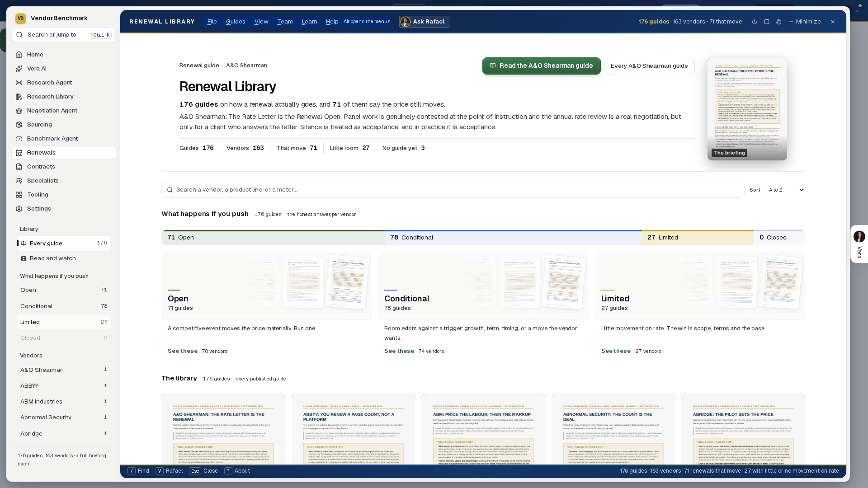Click the 27 Limited bar segment
The image size is (868, 488).
(698, 238)
